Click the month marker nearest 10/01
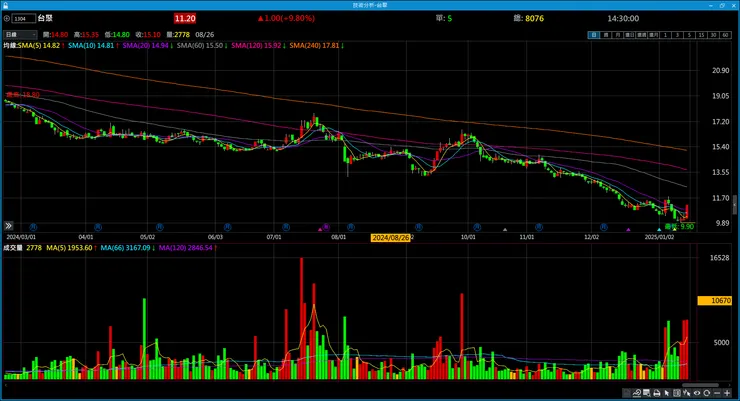 477,227
